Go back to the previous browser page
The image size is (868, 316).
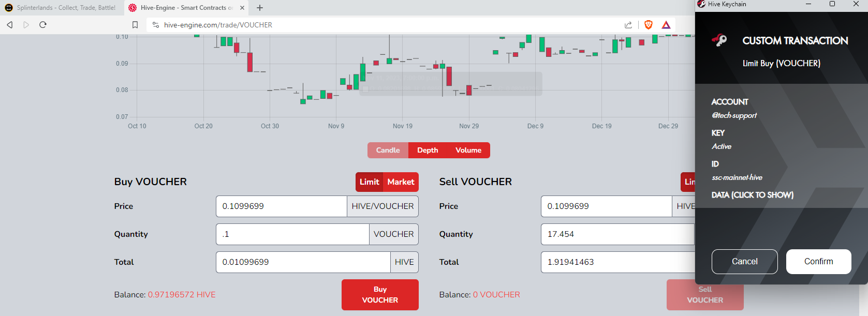pyautogui.click(x=9, y=25)
